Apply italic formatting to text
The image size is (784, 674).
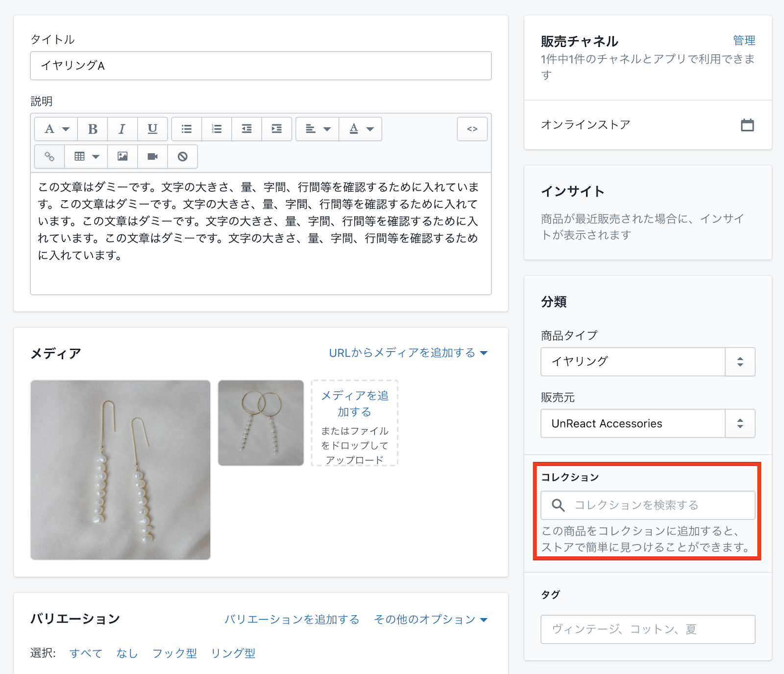coord(122,129)
